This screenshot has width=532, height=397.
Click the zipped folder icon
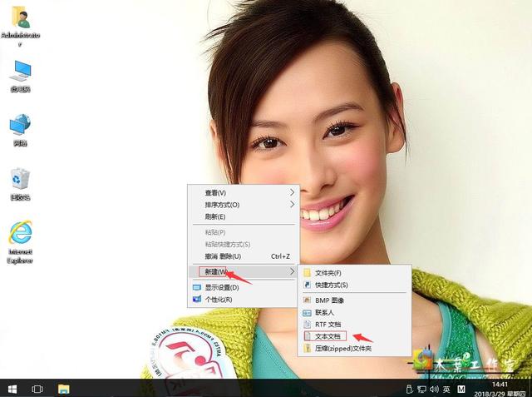coord(307,348)
